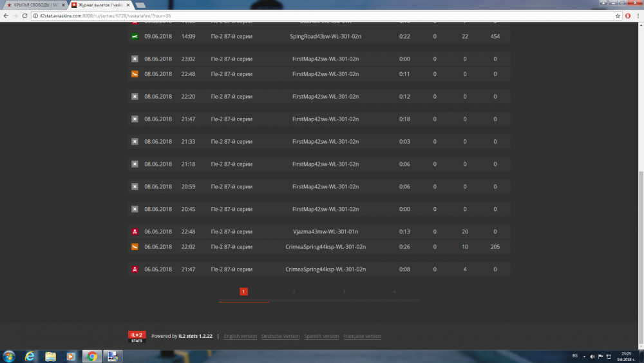Image resolution: width=644 pixels, height=363 pixels.
Task: Open a new browser tab
Action: (x=140, y=5)
